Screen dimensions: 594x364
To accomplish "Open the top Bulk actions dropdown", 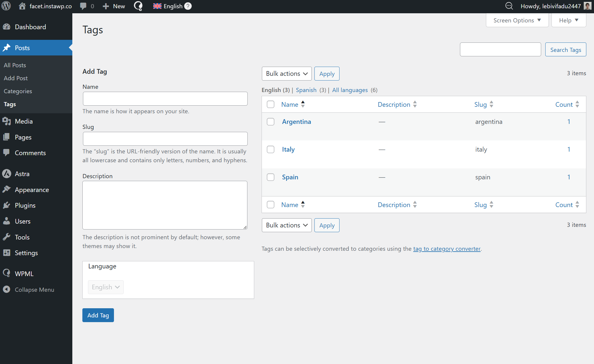I will click(x=286, y=73).
